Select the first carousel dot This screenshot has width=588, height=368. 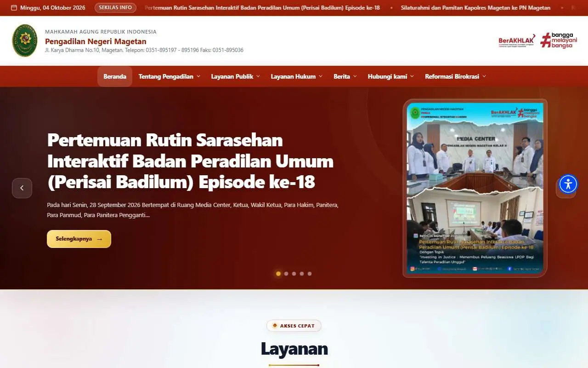[278, 274]
